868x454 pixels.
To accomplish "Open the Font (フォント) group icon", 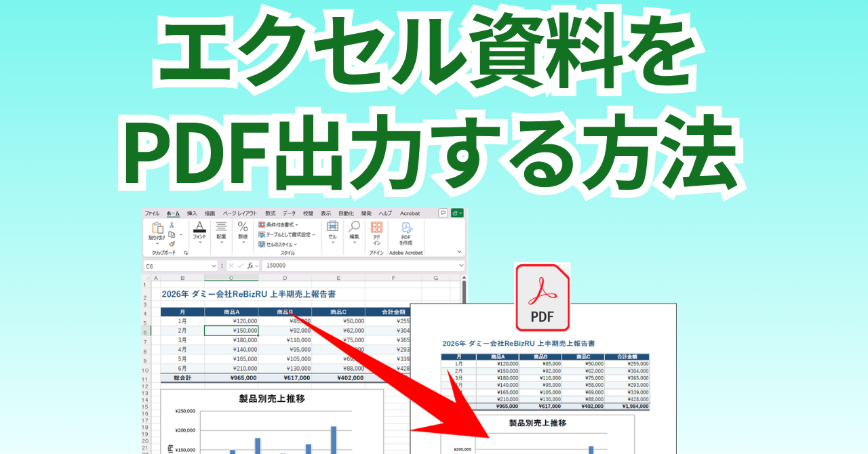I will [199, 227].
